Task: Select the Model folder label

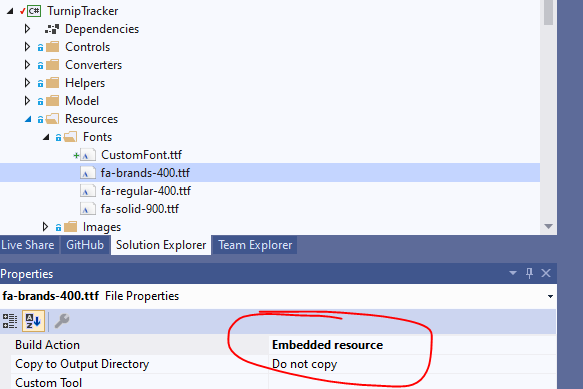Action: pyautogui.click(x=82, y=100)
